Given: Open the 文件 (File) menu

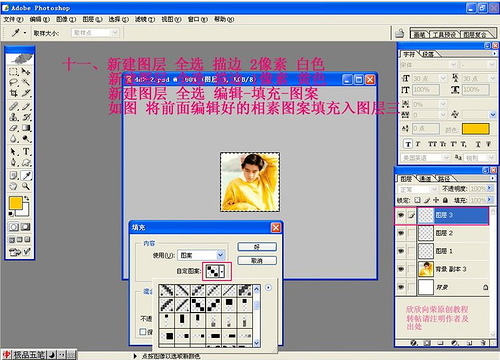Looking at the screenshot, I should click(13, 19).
